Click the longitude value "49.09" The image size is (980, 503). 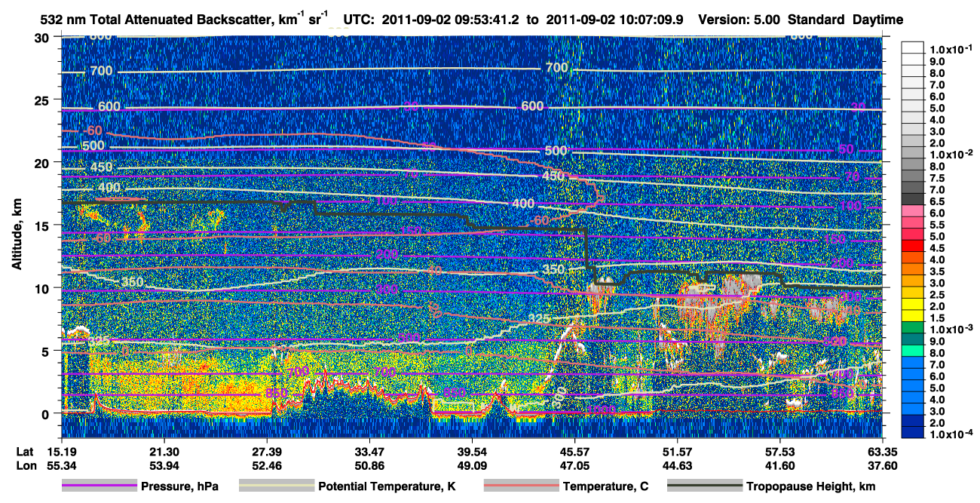pyautogui.click(x=472, y=466)
